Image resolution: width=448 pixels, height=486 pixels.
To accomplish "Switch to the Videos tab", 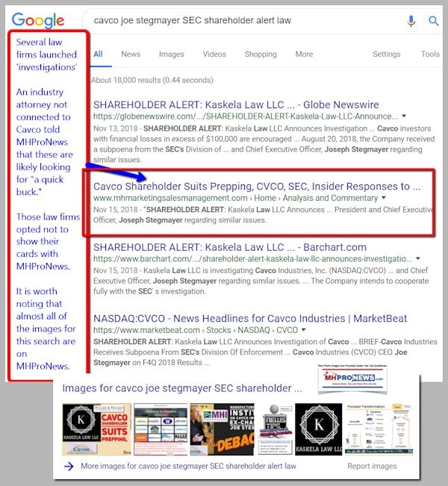I will point(214,54).
